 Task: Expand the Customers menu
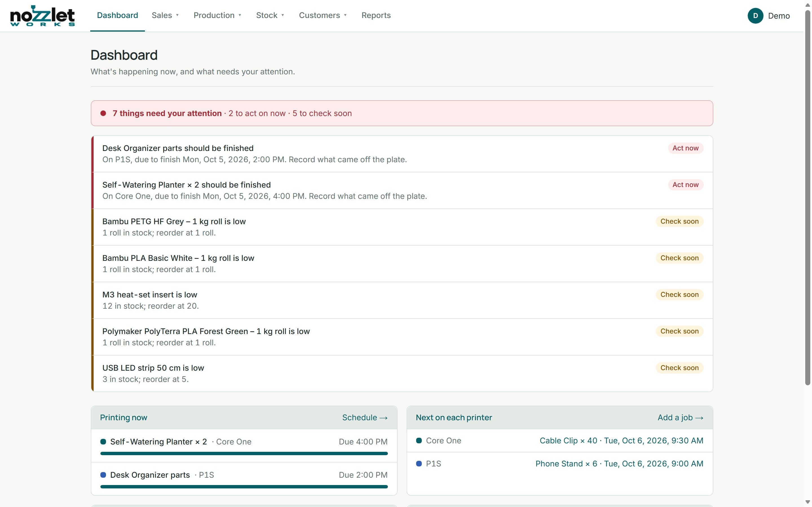(x=323, y=15)
